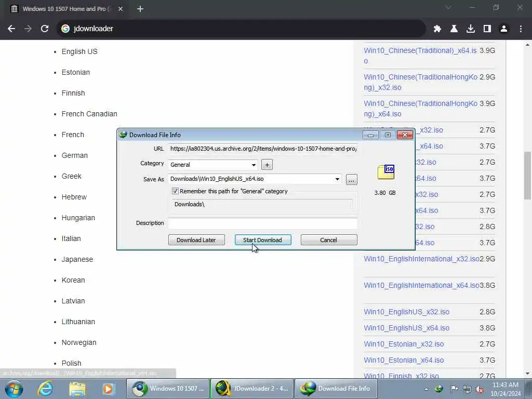This screenshot has width=532, height=399.
Task: Select the Japanese list item
Action: (77, 260)
